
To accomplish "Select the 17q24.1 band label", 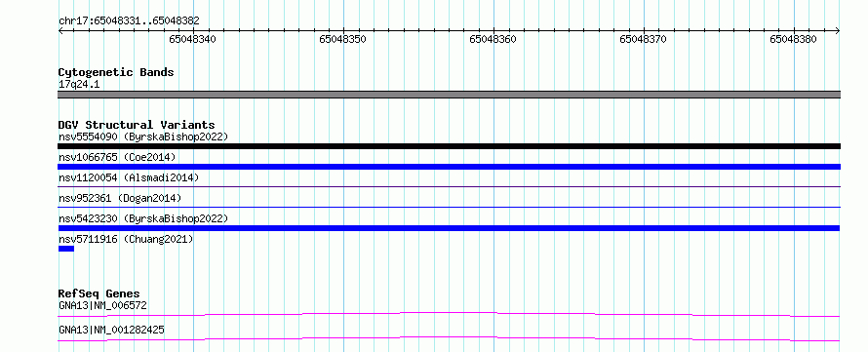I will (79, 85).
